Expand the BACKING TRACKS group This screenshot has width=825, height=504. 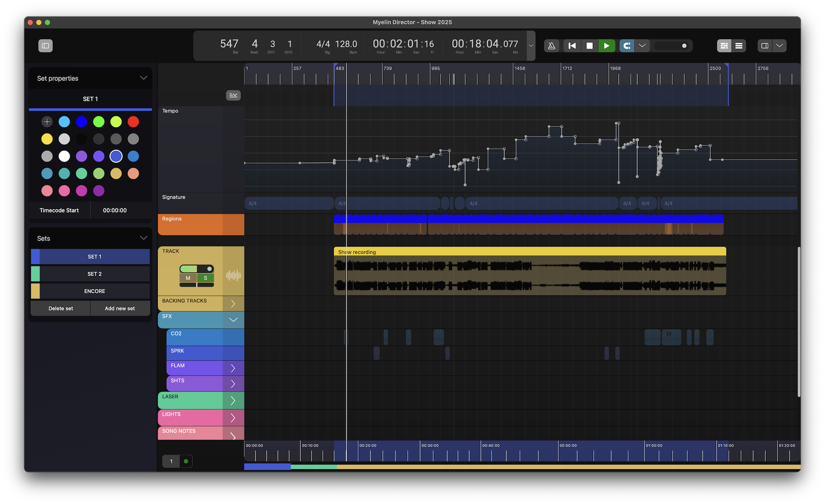[233, 304]
